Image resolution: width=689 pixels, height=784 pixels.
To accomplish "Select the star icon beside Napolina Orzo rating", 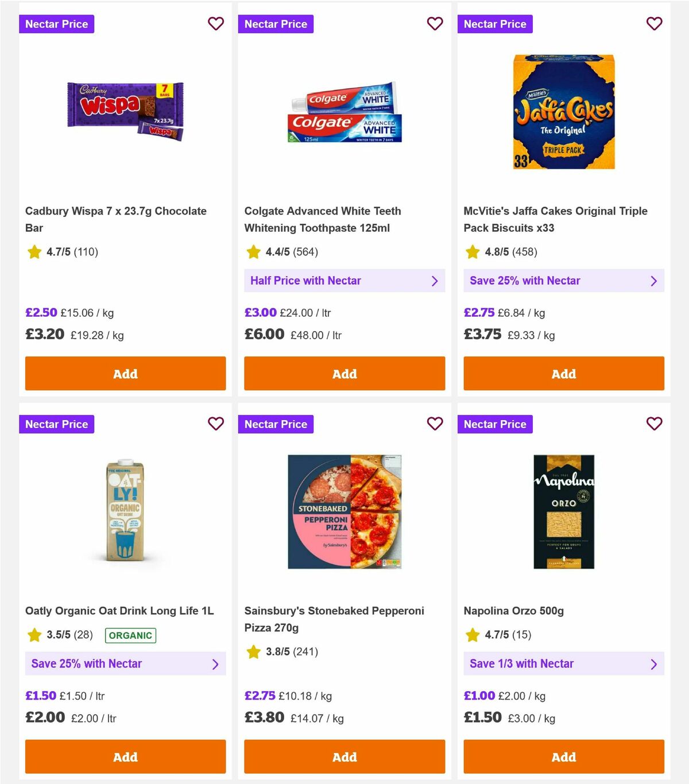I will (x=471, y=635).
